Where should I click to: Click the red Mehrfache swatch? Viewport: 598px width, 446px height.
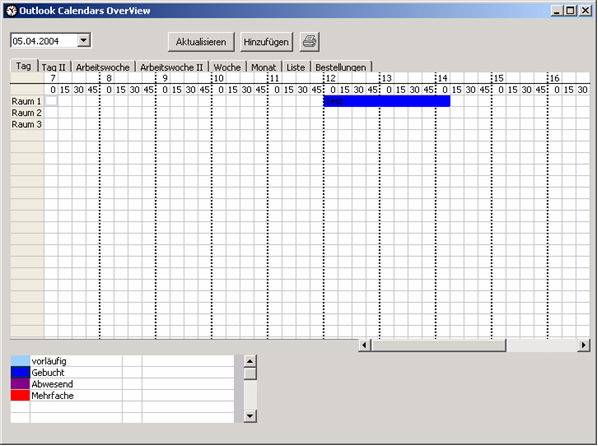pyautogui.click(x=20, y=395)
